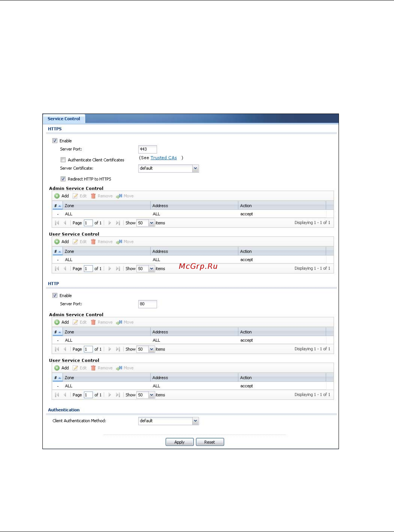Move rule in HTTP User Service Control
The width and height of the screenshot is (394, 532).
125,368
